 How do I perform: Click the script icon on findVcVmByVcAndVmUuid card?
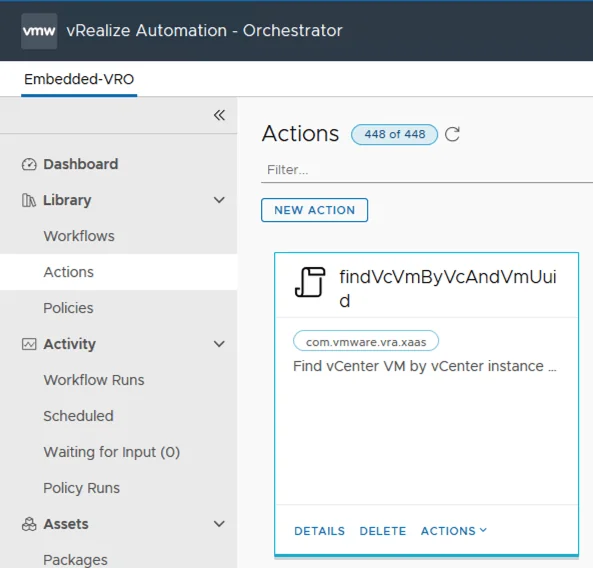(310, 282)
